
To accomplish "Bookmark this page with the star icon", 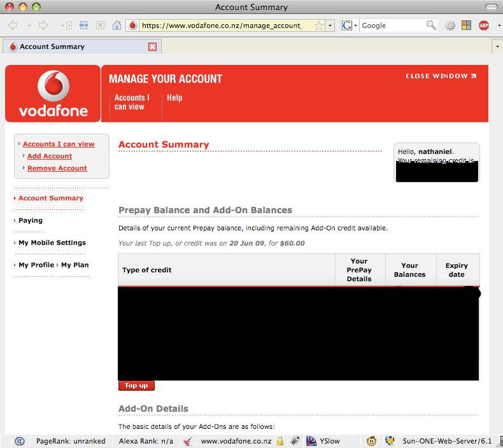I will point(319,25).
